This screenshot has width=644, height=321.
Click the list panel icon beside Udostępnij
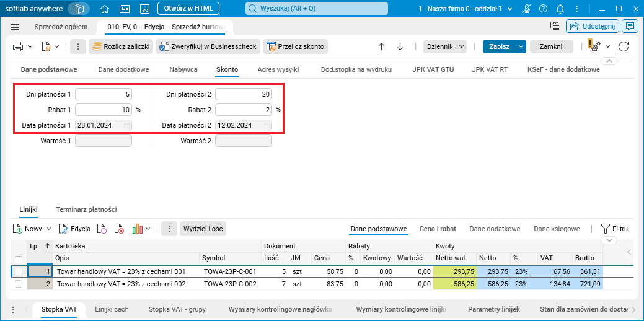point(555,26)
